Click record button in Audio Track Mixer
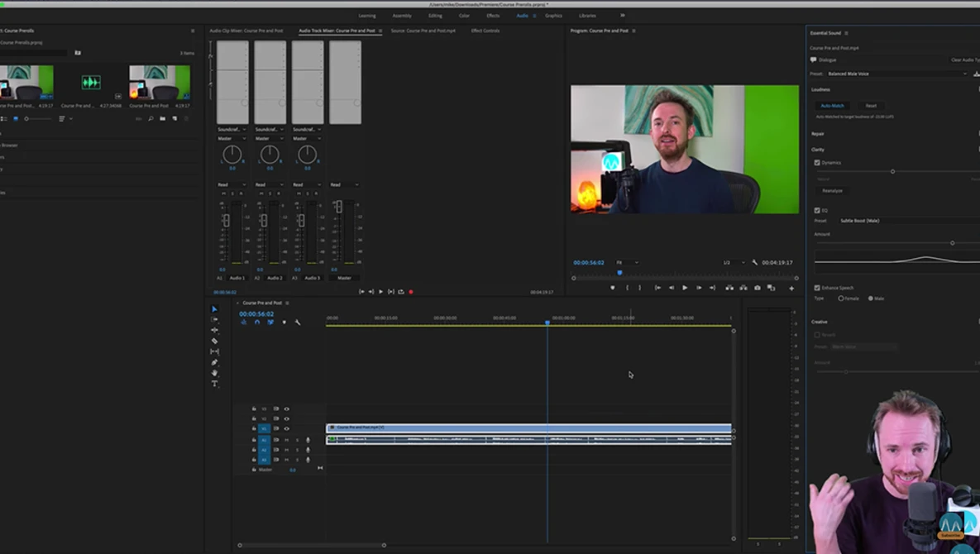The image size is (980, 554). pyautogui.click(x=411, y=292)
